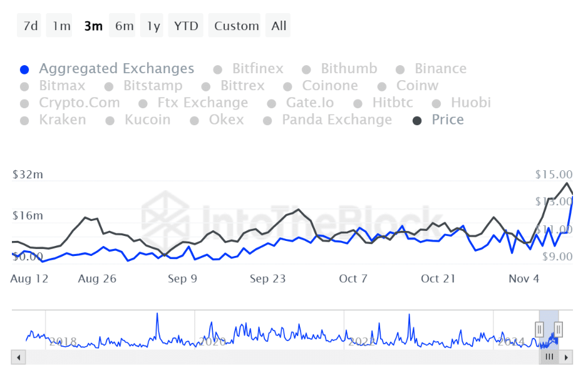Toggle the Aggregated Exchanges series
The height and width of the screenshot is (388, 588).
[116, 69]
